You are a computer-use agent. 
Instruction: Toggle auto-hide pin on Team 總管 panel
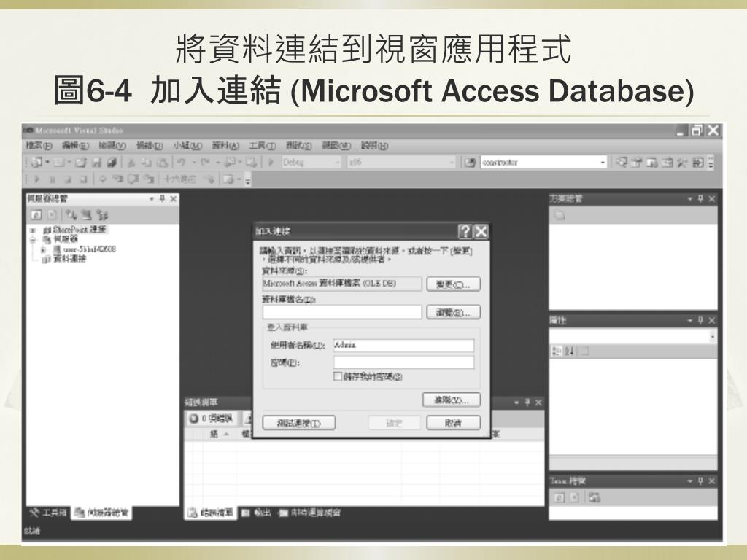tap(701, 481)
